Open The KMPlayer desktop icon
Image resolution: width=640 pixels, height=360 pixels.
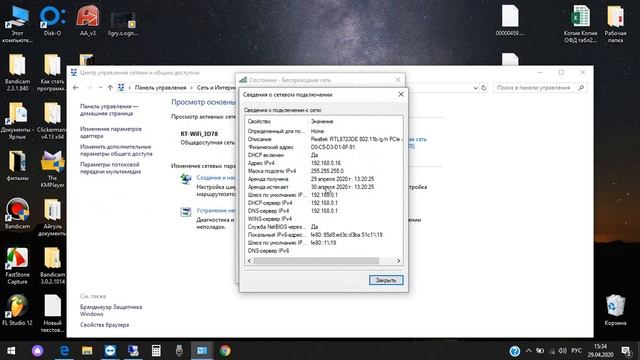(x=52, y=169)
